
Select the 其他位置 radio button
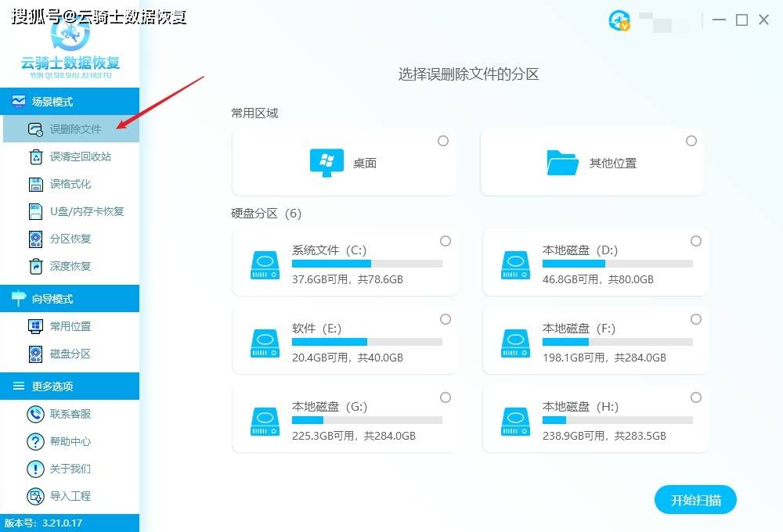click(x=691, y=141)
